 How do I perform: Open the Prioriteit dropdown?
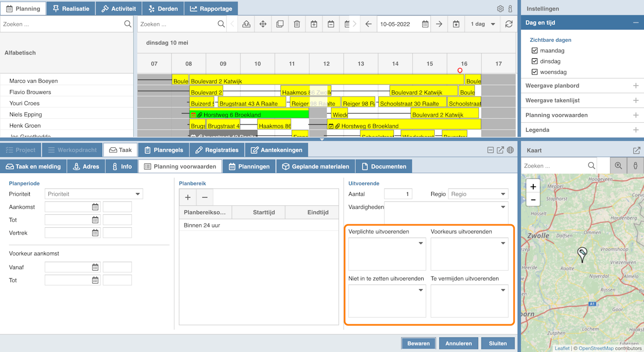[94, 194]
